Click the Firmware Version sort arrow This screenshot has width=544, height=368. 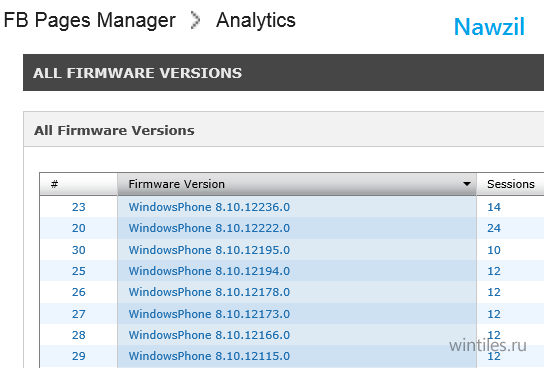click(467, 184)
